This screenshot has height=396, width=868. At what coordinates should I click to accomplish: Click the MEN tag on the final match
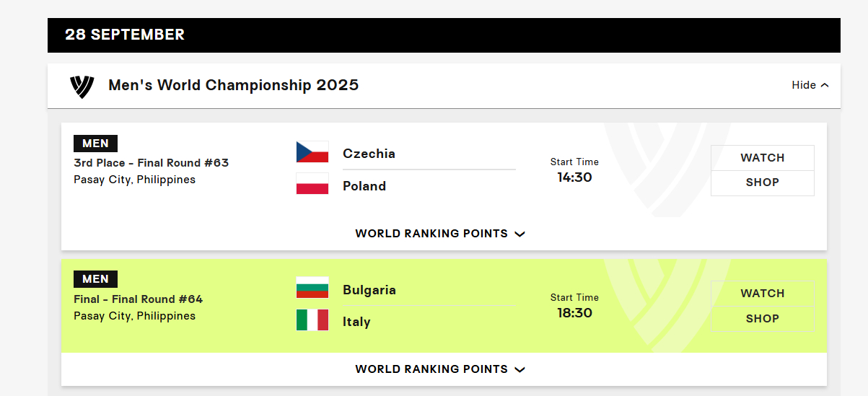tap(95, 279)
